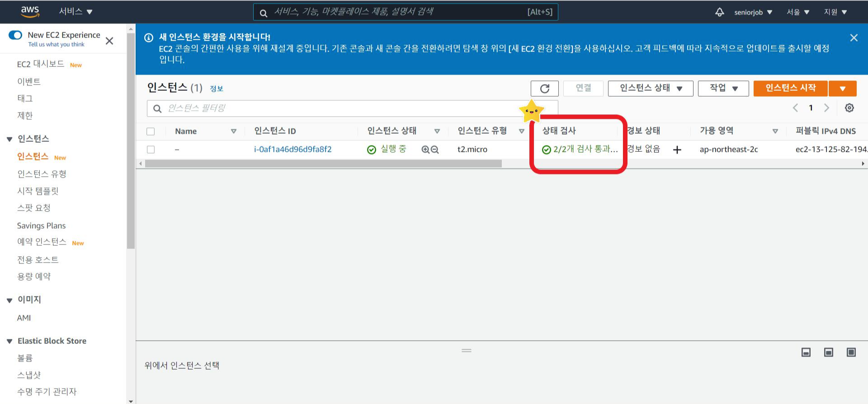Open the 인스턴스 상태 actions dropdown

pos(651,88)
